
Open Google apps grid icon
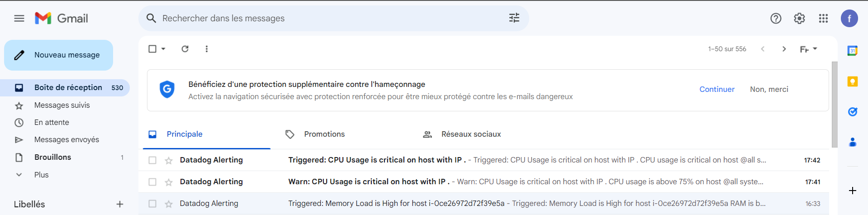pos(823,19)
